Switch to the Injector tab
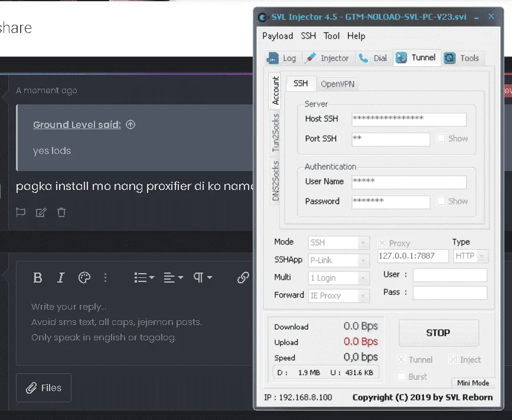The image size is (512, 420). (x=328, y=58)
